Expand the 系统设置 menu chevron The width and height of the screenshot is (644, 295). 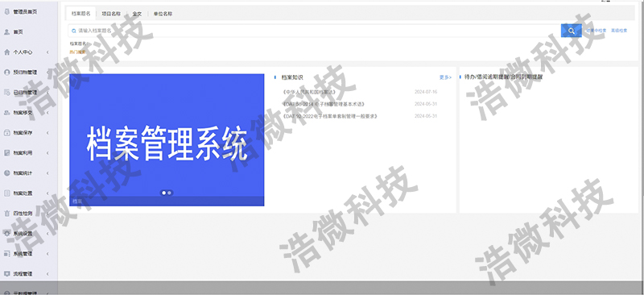coord(47,233)
